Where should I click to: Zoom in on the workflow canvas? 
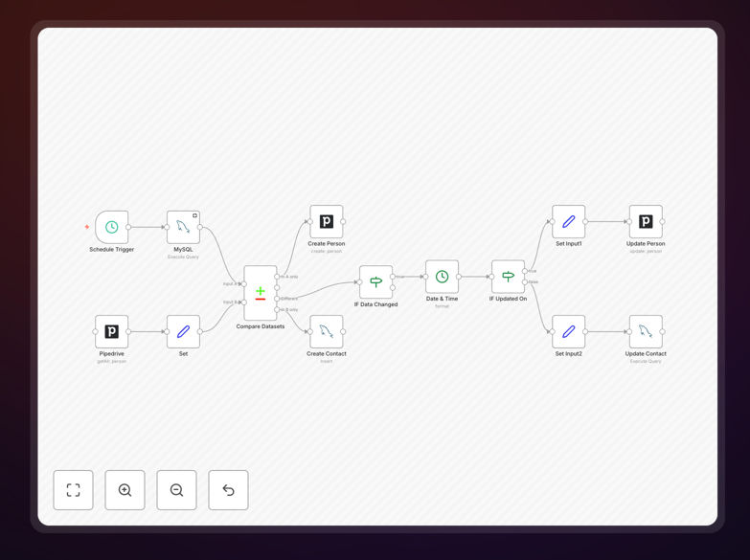point(125,490)
